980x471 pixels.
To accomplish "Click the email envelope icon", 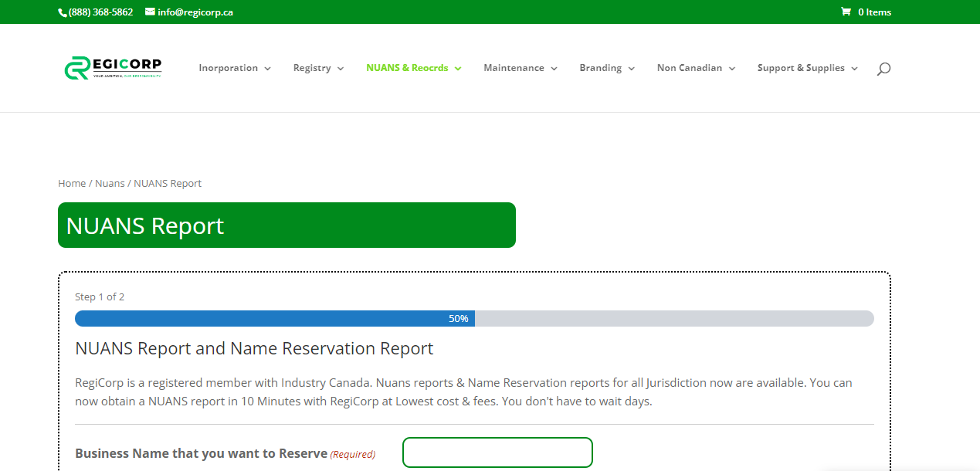I will coord(150,12).
